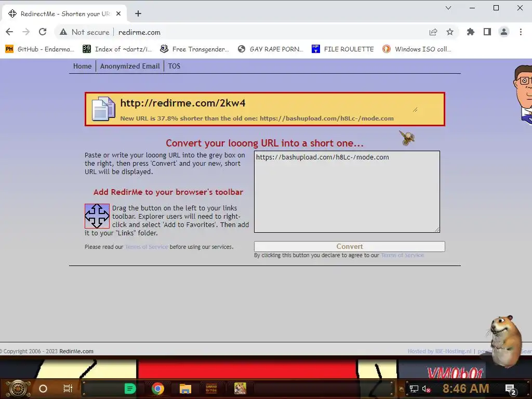This screenshot has width=532, height=399.
Task: Click the short URL http://redirme.com/2kw4
Action: (183, 103)
